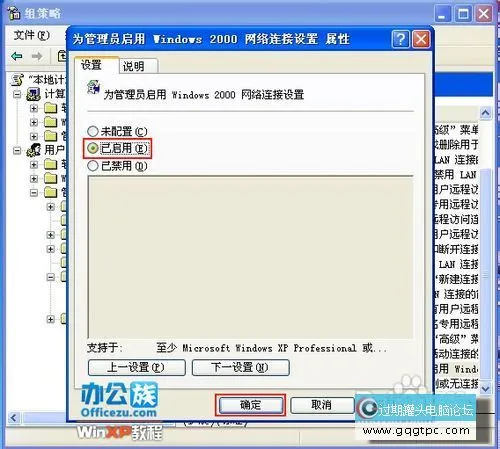Image resolution: width=500 pixels, height=449 pixels.
Task: Expand first folder under 用户配置
Action: click(x=34, y=164)
